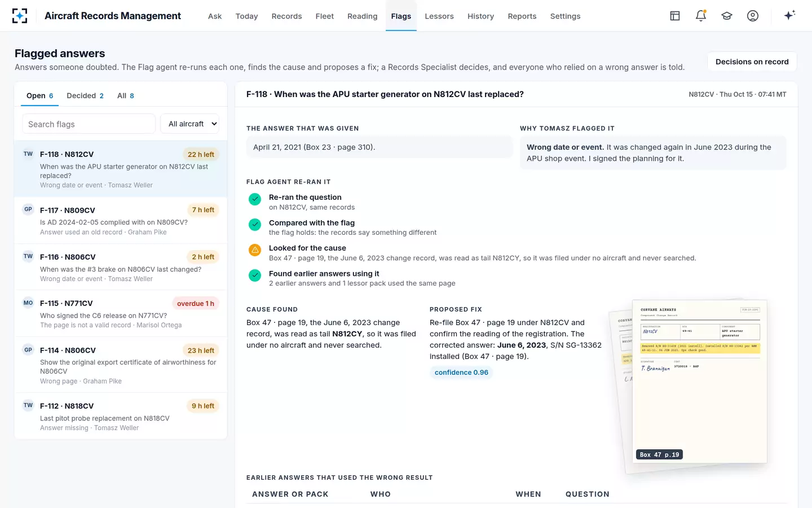Click the confidence 0.96 badge
812x508 pixels.
tap(461, 373)
